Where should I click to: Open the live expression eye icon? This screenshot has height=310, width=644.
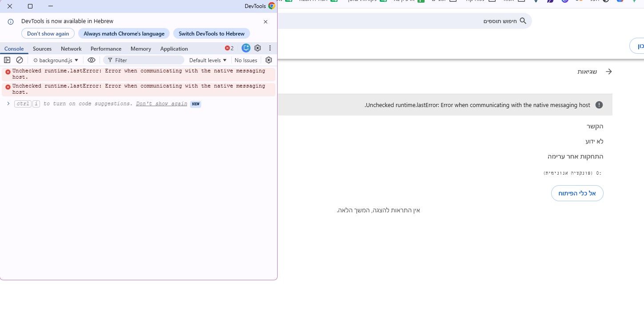coord(91,60)
